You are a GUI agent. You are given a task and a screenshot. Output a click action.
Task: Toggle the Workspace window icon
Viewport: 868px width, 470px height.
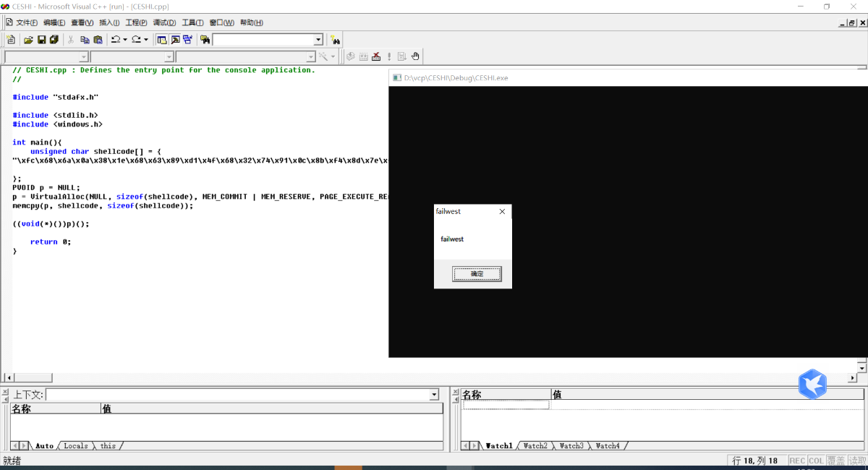(x=162, y=40)
